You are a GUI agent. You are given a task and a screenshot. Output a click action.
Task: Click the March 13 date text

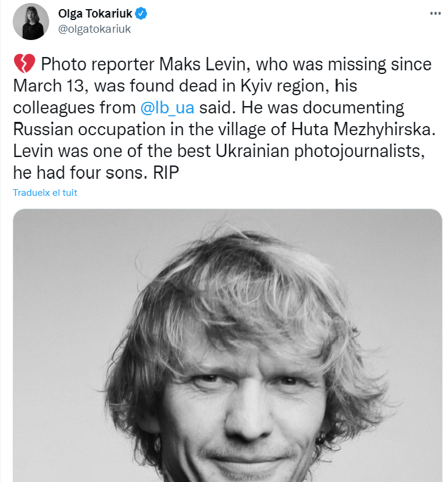[x=49, y=85]
